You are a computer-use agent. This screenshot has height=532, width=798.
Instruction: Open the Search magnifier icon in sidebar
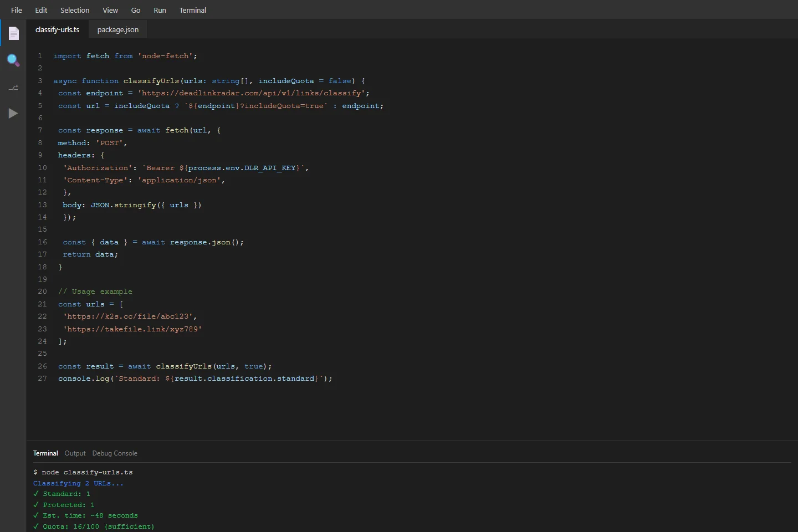tap(13, 60)
